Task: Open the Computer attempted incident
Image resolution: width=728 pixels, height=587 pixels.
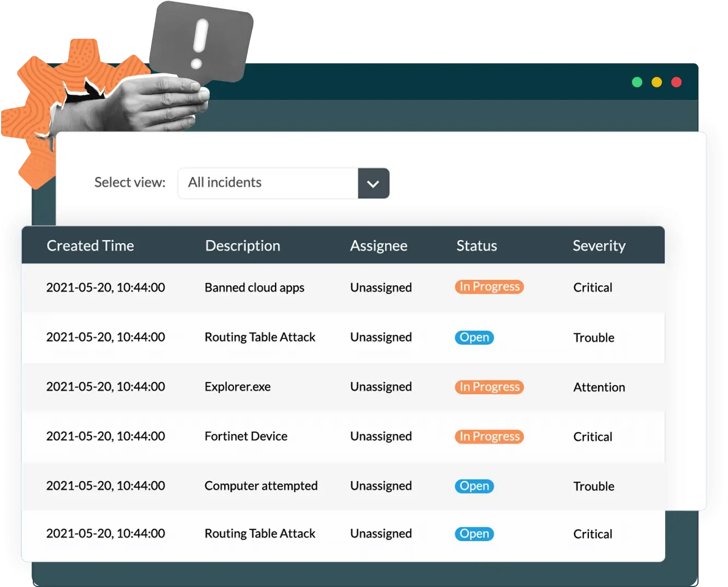Action: pyautogui.click(x=261, y=486)
